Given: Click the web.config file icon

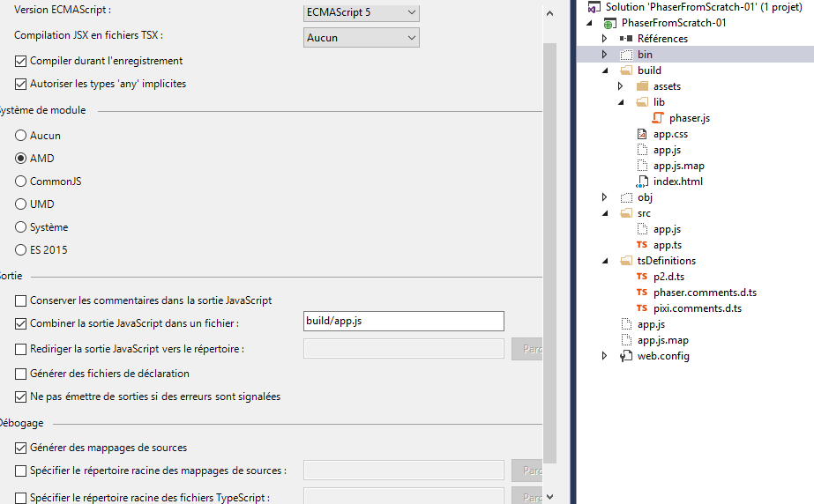Looking at the screenshot, I should (x=626, y=356).
